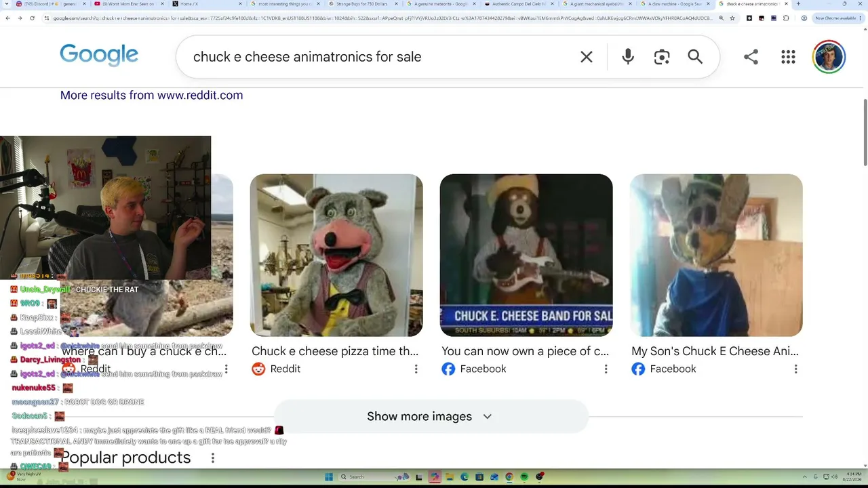
Task: Open the taskbar clock and date
Action: point(854,476)
